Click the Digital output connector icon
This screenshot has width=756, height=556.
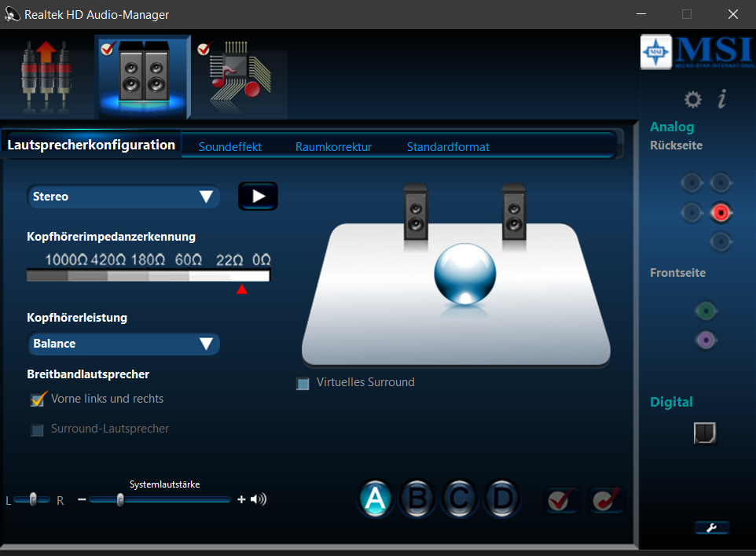pyautogui.click(x=703, y=433)
